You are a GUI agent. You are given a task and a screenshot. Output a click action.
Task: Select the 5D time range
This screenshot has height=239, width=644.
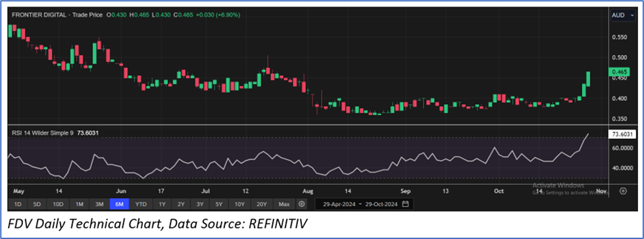[x=37, y=204]
